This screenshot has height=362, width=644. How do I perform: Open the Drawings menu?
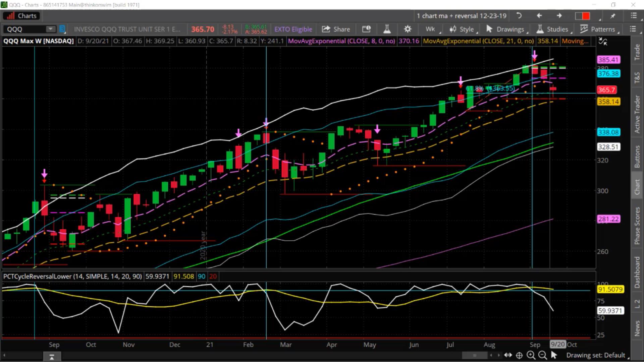[507, 29]
